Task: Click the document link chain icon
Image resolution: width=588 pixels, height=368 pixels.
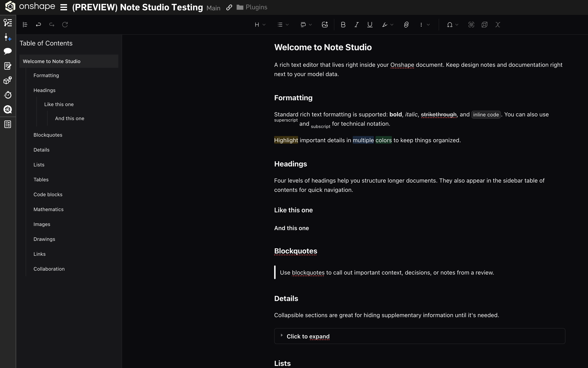Action: (229, 7)
